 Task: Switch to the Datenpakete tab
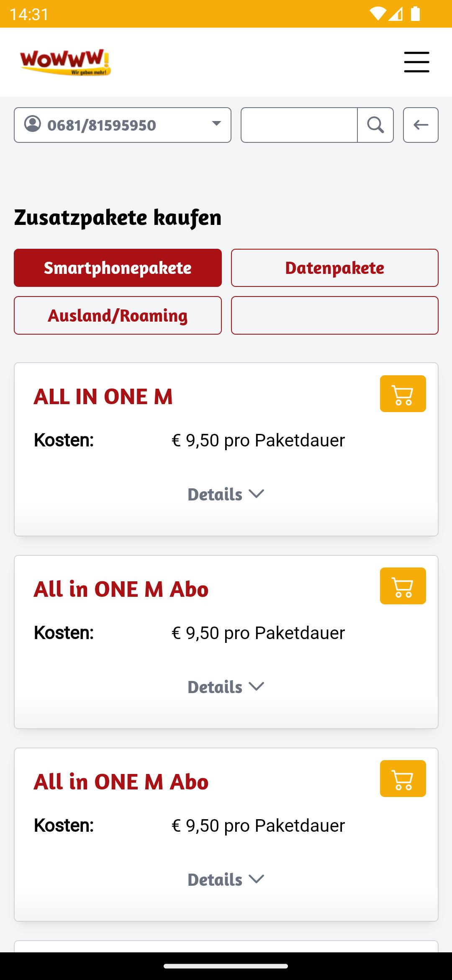point(335,268)
